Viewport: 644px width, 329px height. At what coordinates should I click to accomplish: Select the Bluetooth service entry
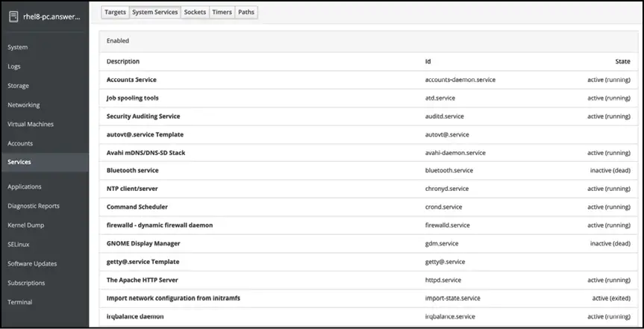pyautogui.click(x=133, y=171)
